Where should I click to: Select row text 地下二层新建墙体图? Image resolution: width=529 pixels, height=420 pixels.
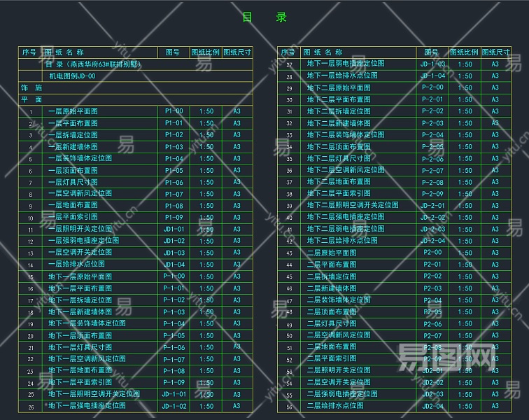click(x=339, y=123)
